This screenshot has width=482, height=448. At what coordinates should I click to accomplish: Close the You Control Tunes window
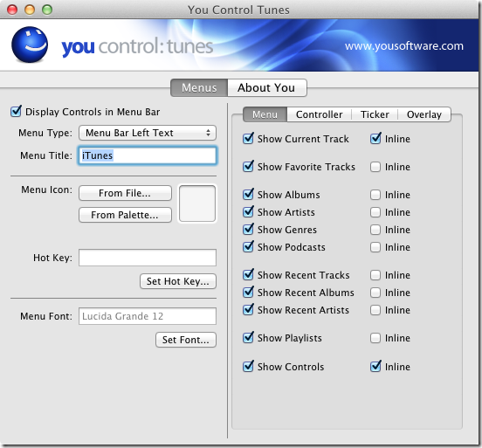pyautogui.click(x=12, y=10)
